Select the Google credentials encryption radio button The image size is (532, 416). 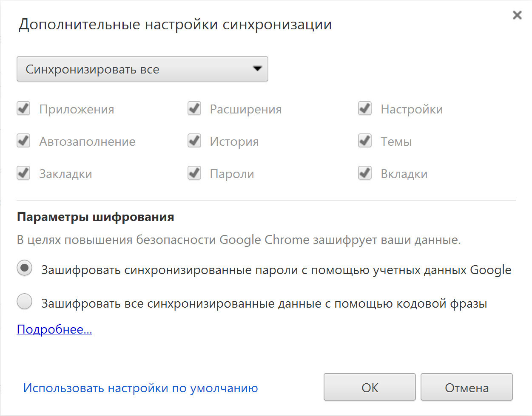[x=25, y=268]
